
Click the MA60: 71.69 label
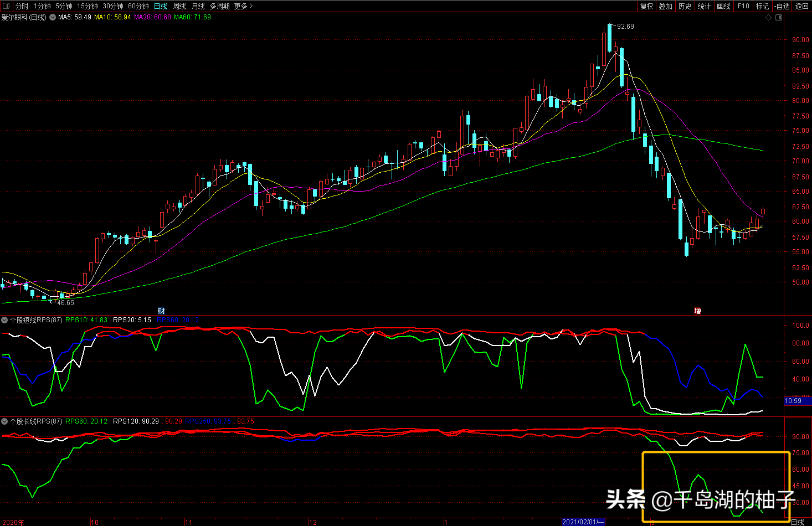click(192, 17)
